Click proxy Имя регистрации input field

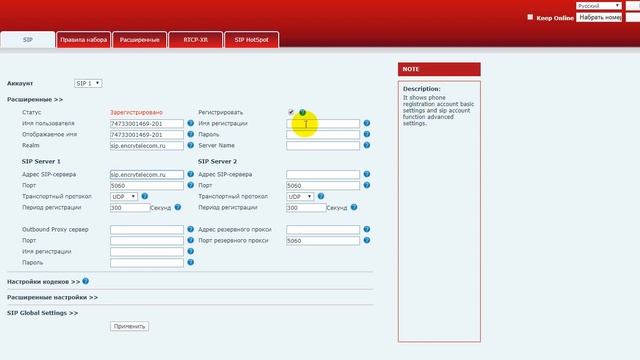pyautogui.click(x=147, y=251)
